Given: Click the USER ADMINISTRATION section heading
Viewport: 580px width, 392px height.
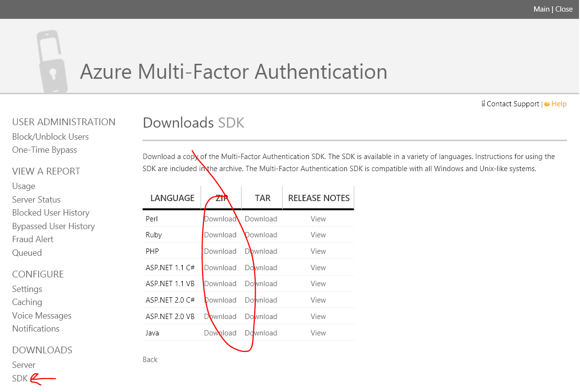Looking at the screenshot, I should click(x=64, y=122).
